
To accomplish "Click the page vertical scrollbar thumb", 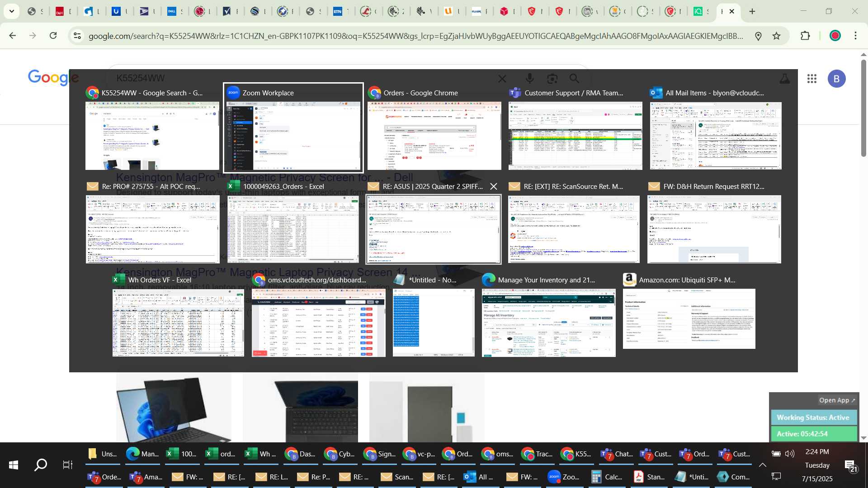I will (863, 108).
